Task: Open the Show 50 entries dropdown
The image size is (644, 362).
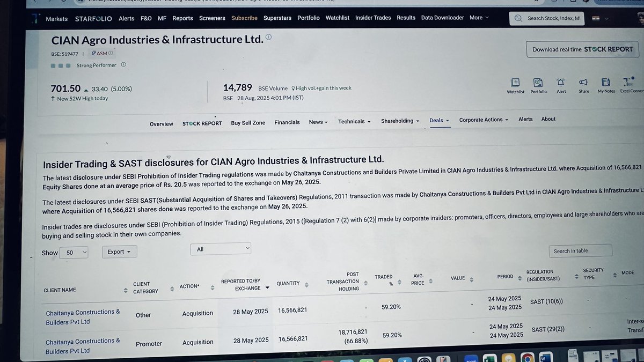Action: point(74,253)
